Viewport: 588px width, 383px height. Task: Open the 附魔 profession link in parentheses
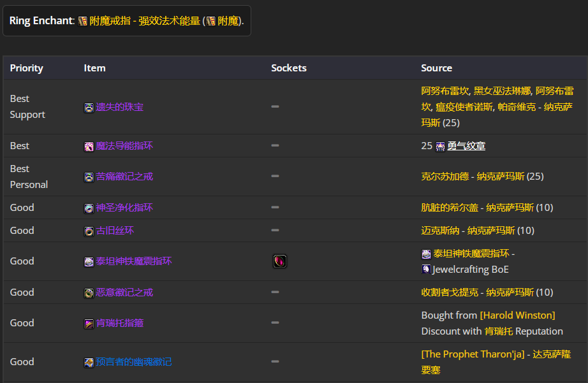coord(228,21)
